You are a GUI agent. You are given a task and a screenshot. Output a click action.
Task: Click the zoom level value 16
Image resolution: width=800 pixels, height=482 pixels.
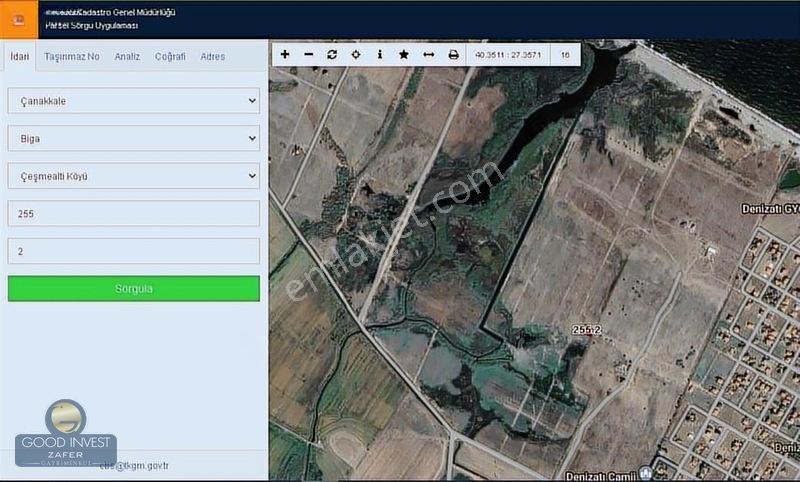click(x=565, y=55)
